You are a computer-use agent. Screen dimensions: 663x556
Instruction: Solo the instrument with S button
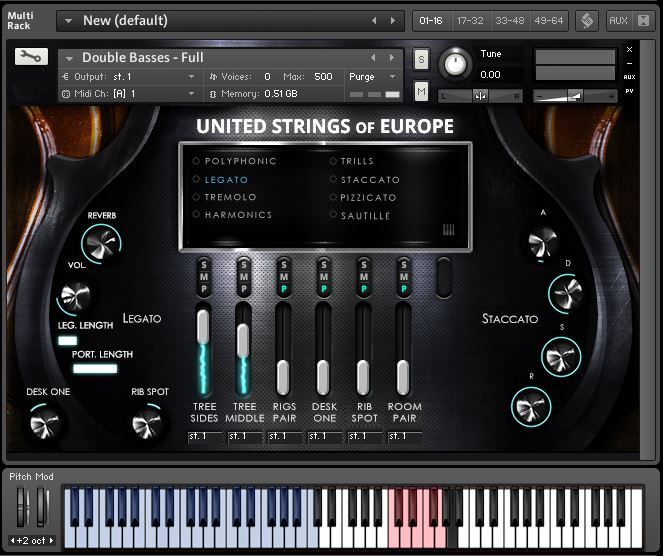coord(421,59)
